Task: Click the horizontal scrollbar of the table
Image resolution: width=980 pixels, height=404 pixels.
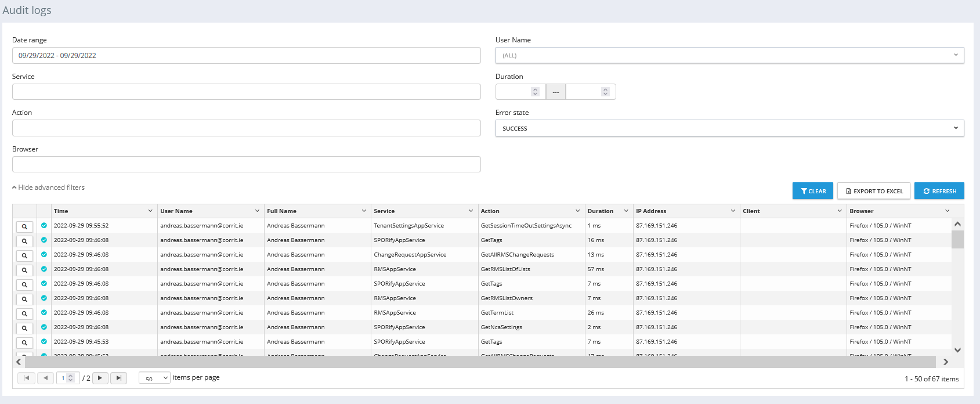Action: [480, 362]
